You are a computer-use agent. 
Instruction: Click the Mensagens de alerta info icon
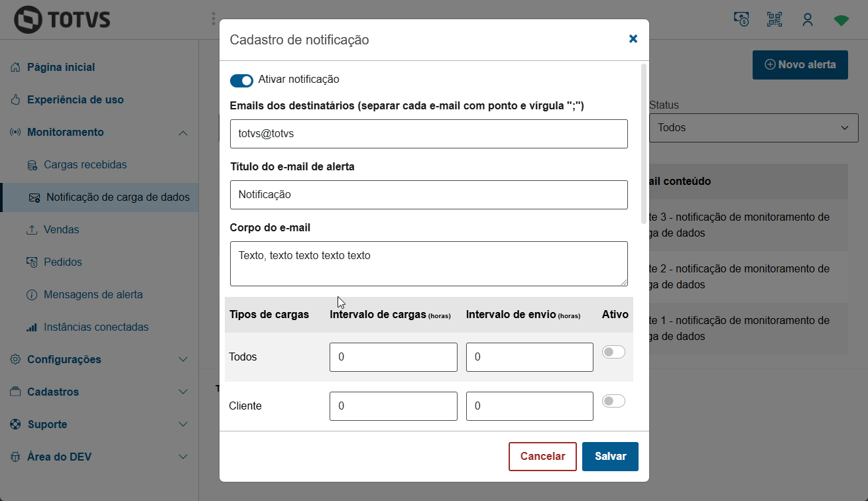tap(32, 294)
